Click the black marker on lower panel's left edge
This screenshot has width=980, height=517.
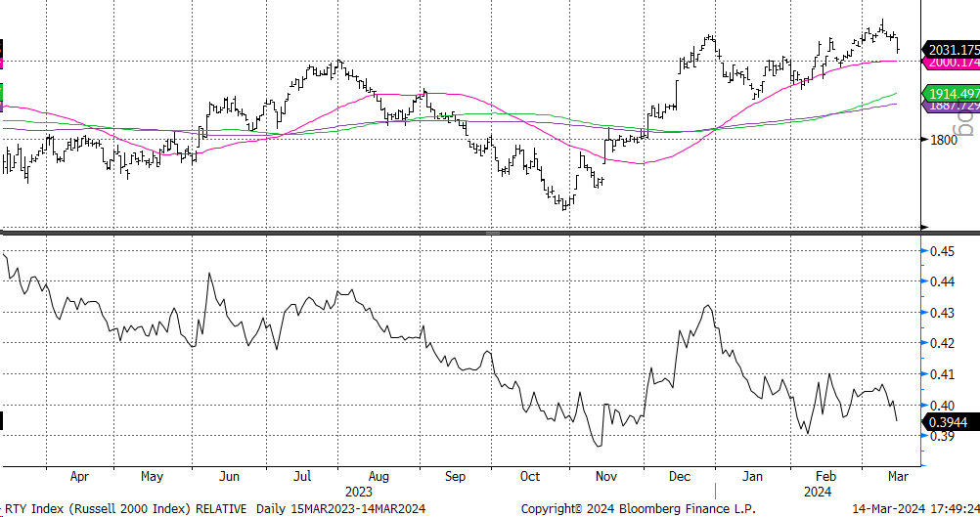(x=2, y=421)
